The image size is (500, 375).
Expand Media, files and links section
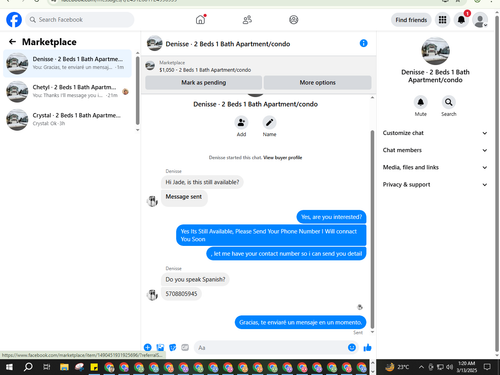[x=435, y=167]
